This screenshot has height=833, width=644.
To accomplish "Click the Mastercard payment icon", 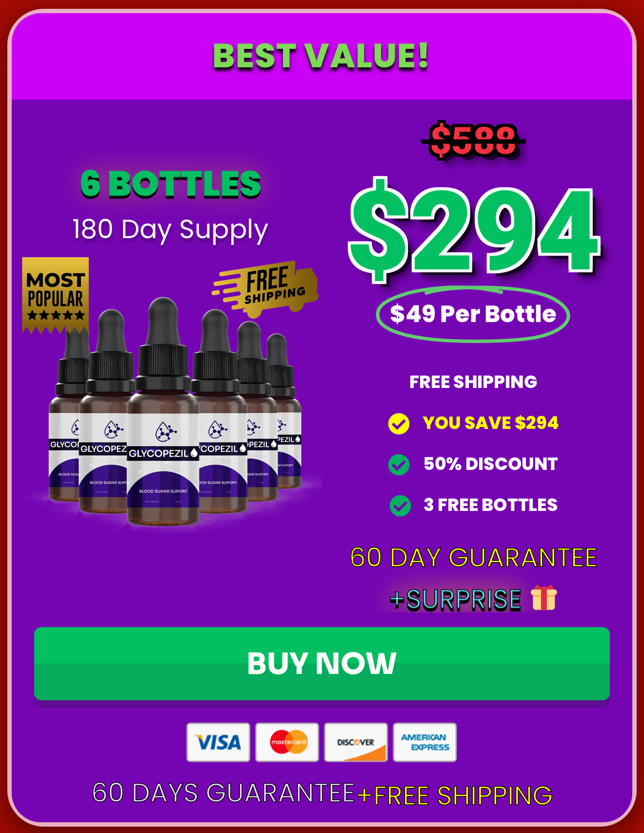I will click(x=287, y=742).
